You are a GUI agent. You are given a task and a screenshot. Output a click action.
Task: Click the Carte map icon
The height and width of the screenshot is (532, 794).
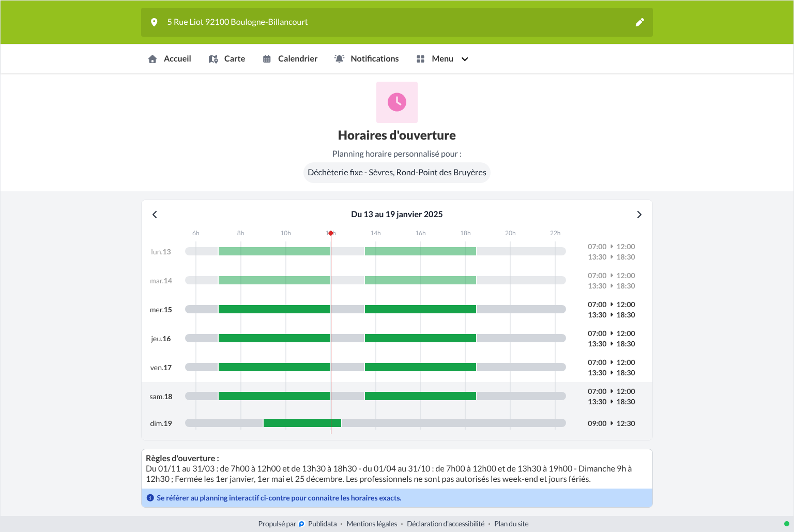tap(213, 59)
